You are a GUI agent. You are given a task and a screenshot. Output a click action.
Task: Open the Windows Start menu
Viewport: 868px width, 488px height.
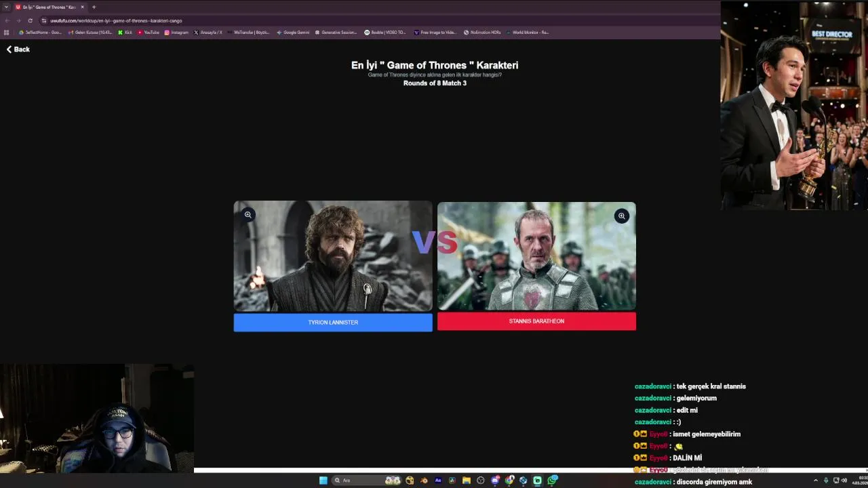[x=323, y=481]
